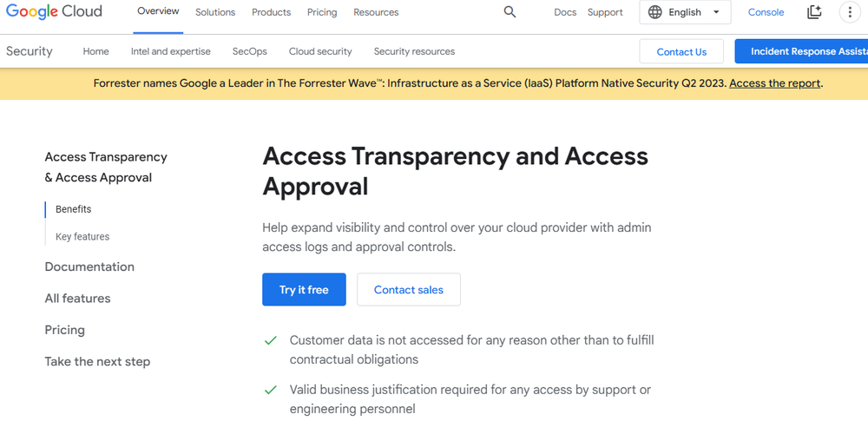Screen dimensions: 868x421
Task: Go to Pricing in the sidebar
Action: [x=65, y=330]
